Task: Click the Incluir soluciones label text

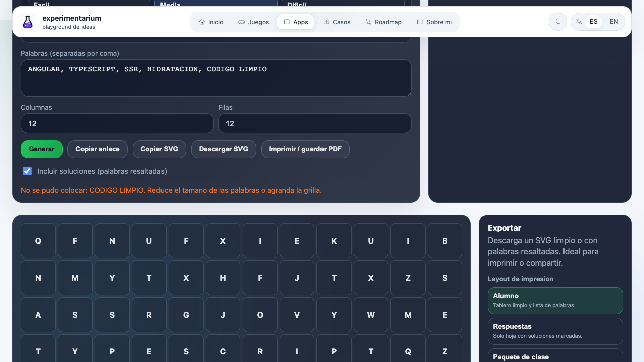Action: [102, 171]
